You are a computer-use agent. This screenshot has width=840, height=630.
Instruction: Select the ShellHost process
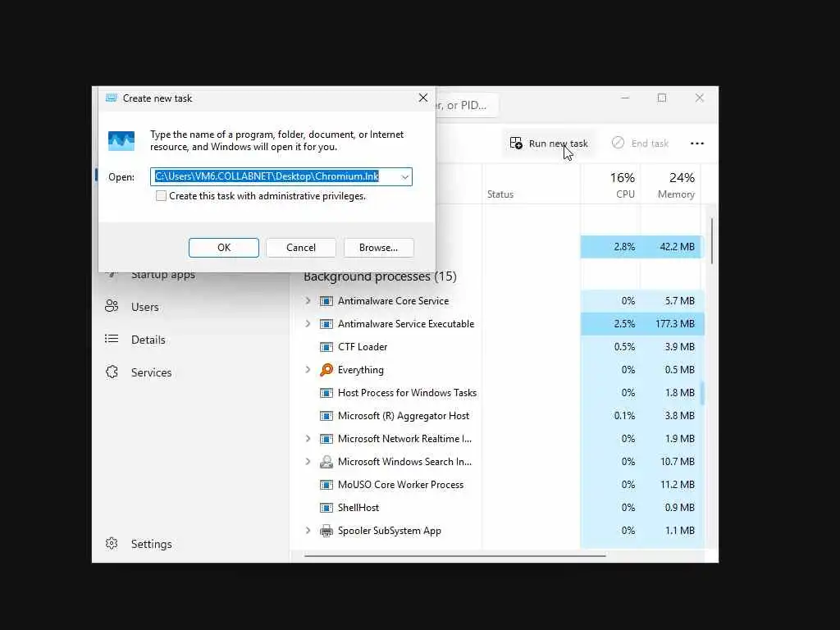pos(358,507)
